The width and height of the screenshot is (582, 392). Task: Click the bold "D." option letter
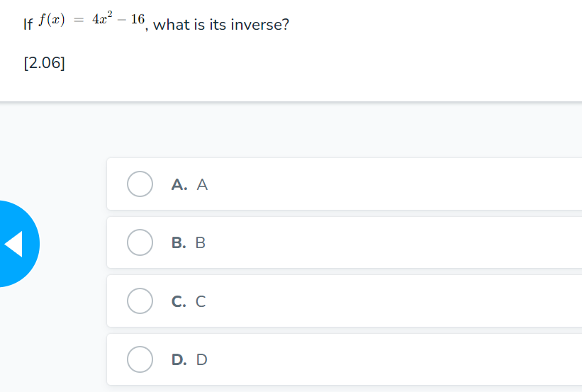179,360
